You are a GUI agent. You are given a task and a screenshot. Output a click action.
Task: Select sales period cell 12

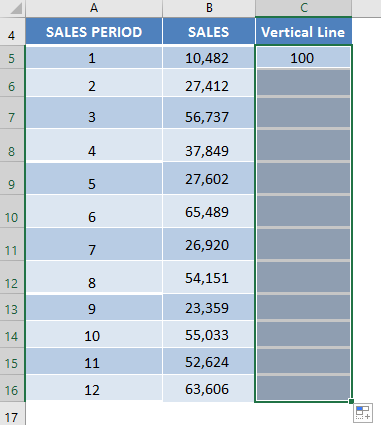(94, 388)
